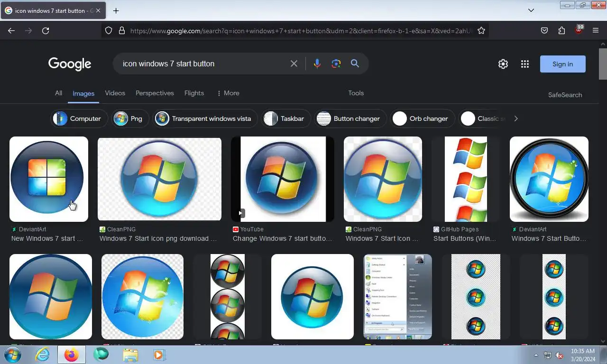Open the media player taskbar icon
Image resolution: width=607 pixels, height=364 pixels.
coord(159,355)
